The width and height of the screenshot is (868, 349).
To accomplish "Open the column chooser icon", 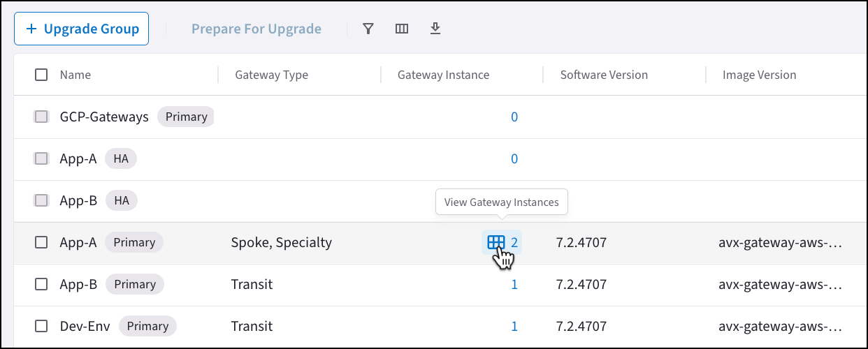I will click(402, 29).
